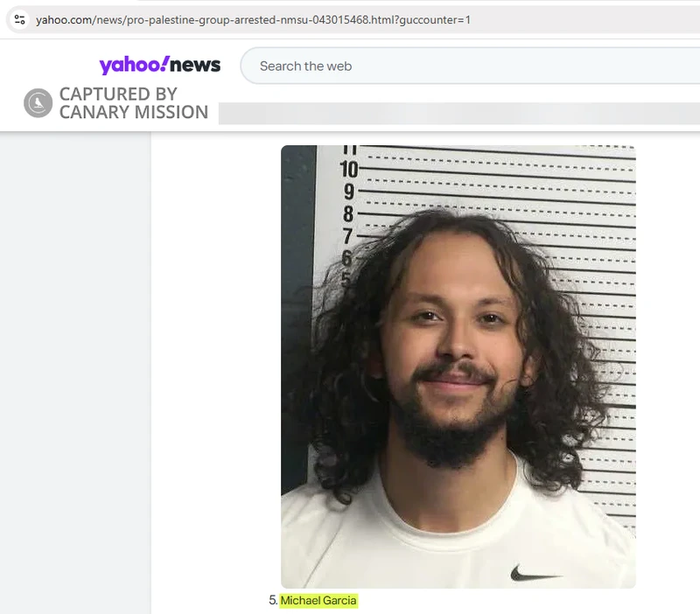Open the site information icon in address bar
700x614 pixels.
click(19, 19)
